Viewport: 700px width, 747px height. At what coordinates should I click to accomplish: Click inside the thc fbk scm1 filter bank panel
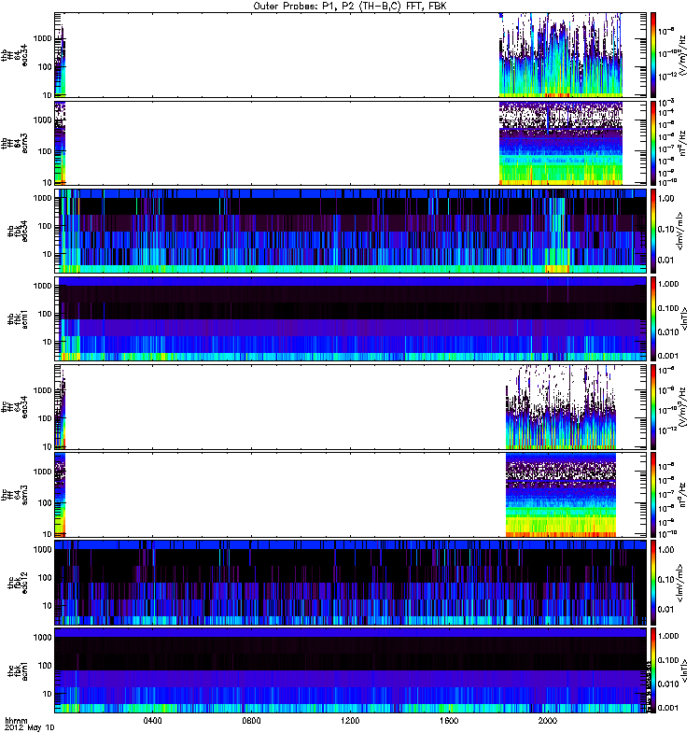click(351, 670)
